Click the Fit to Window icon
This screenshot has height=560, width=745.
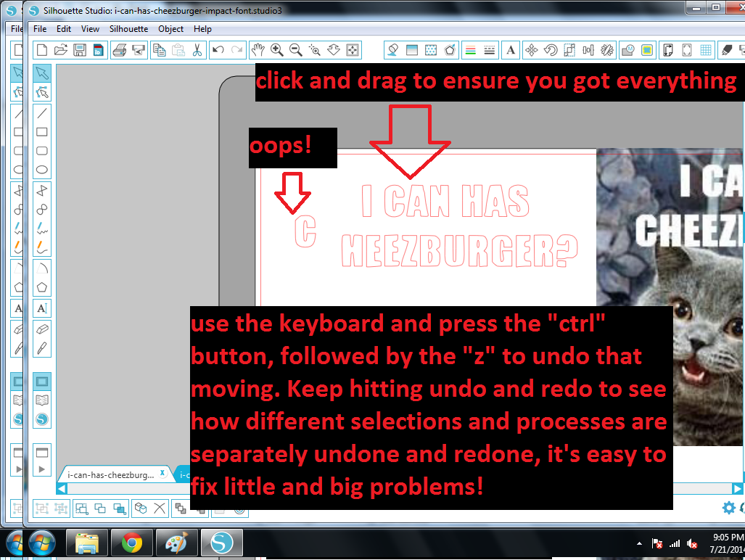coord(353,50)
